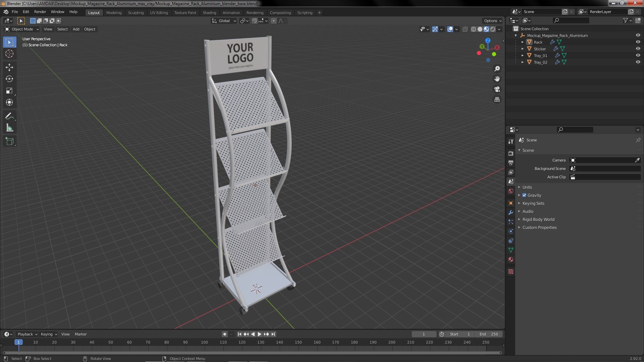Play the animation forward
The height and width of the screenshot is (362, 644).
259,334
